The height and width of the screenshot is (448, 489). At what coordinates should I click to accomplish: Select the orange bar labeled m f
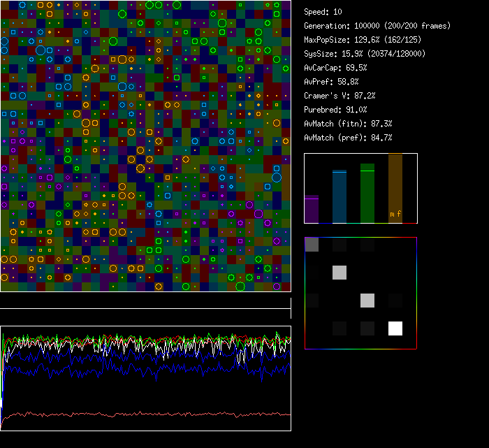pyautogui.click(x=395, y=189)
